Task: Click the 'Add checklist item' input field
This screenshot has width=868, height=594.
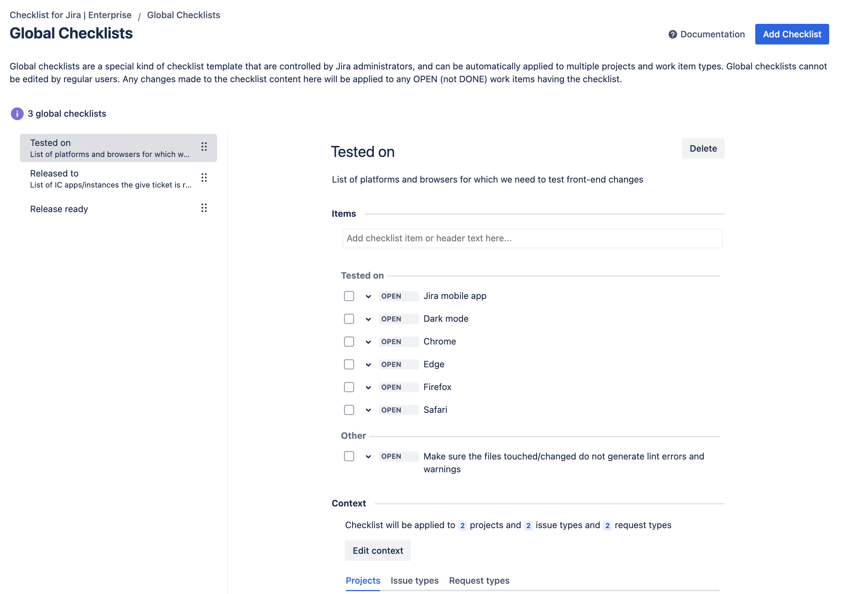Action: click(x=532, y=238)
